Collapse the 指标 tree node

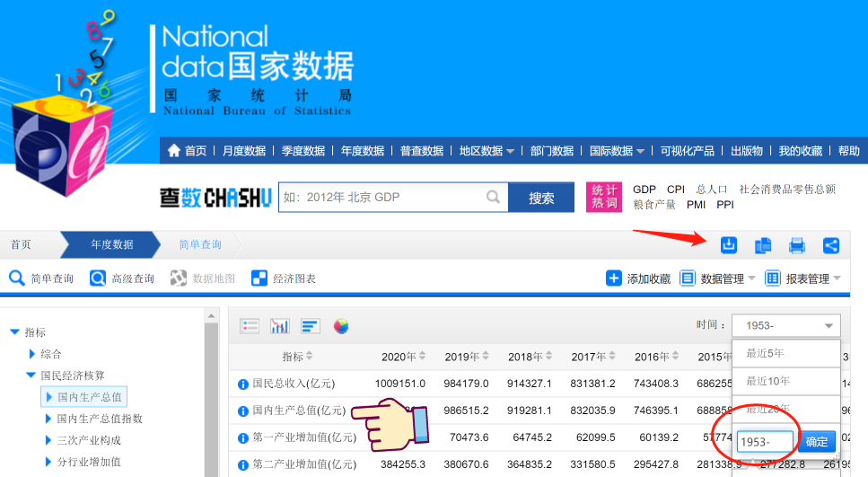click(15, 331)
